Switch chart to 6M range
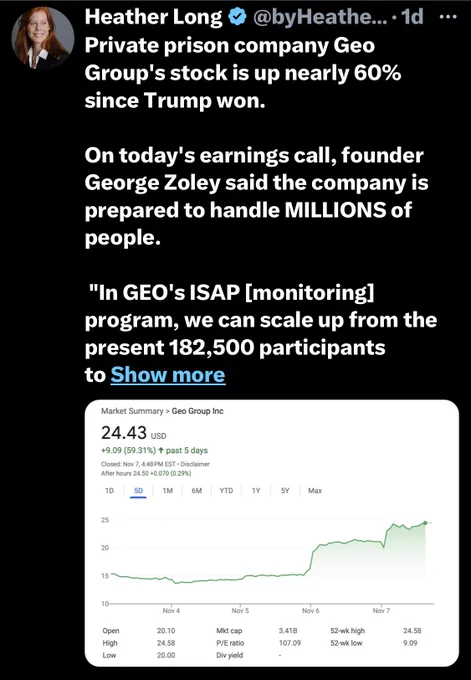The width and height of the screenshot is (471, 680). click(x=196, y=490)
